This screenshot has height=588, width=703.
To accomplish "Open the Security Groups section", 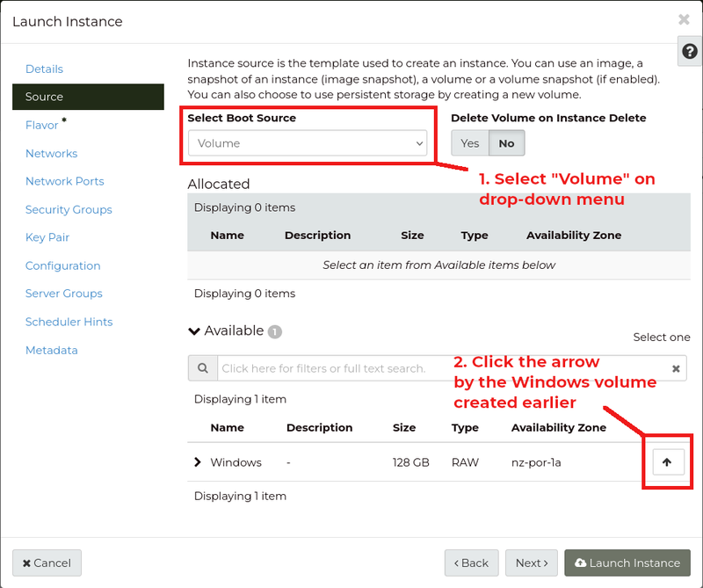I will (69, 209).
